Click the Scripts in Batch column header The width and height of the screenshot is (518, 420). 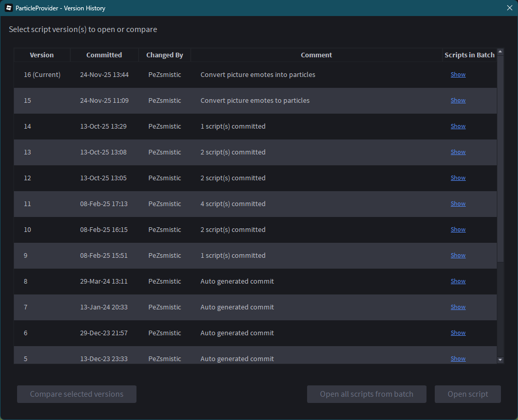point(469,55)
